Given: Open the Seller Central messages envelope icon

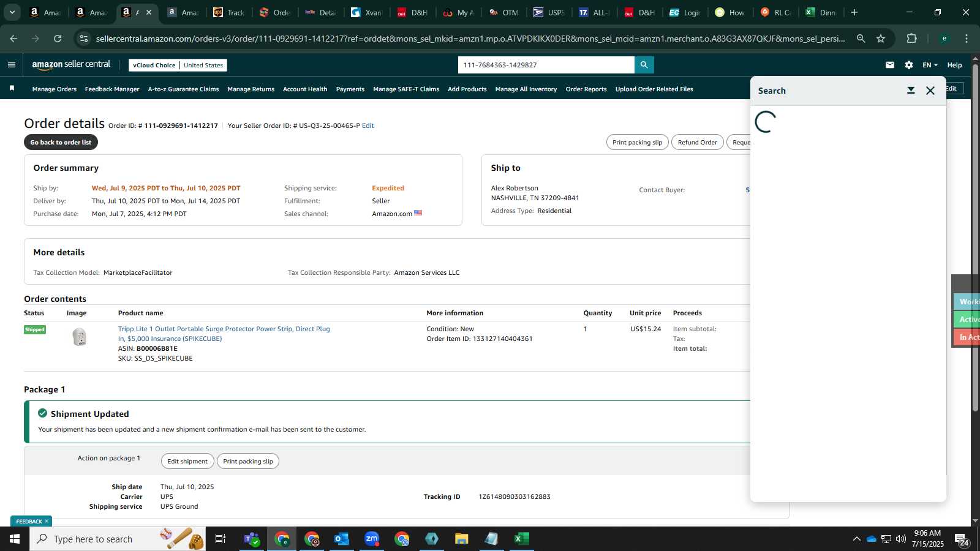Looking at the screenshot, I should click(x=890, y=65).
